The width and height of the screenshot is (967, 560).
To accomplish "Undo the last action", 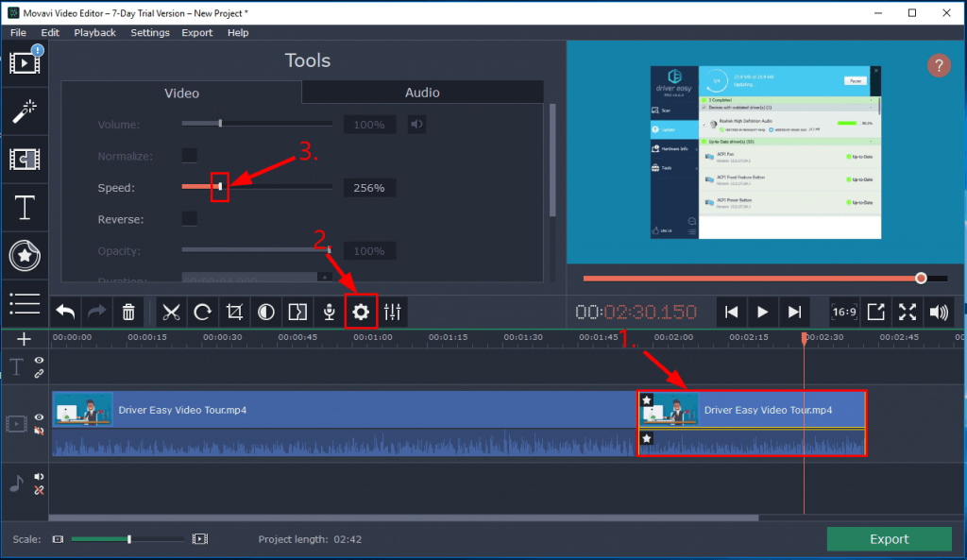I will pos(65,312).
